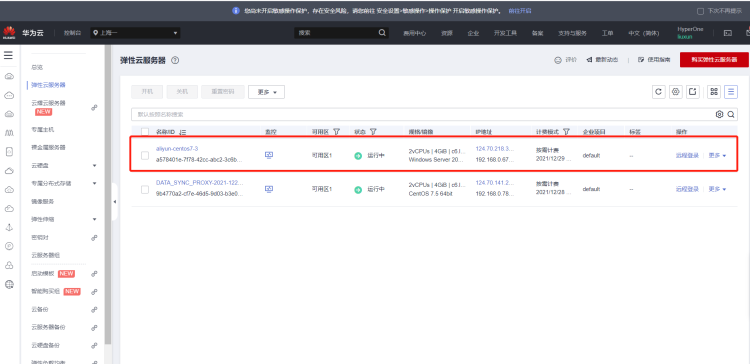Viewport: 750px width, 364px height.
Task: Filter by billing mode funnel icon
Action: pos(566,131)
